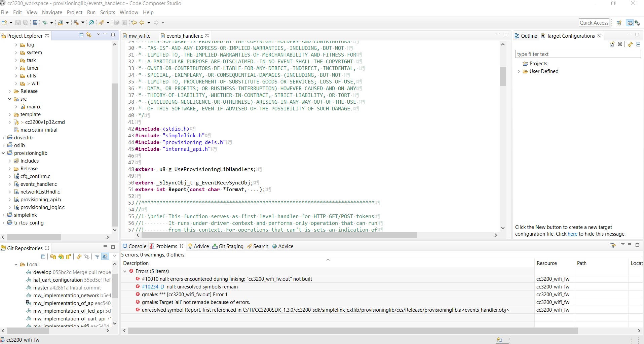Collapse the Local branches node
Image resolution: width=644 pixels, height=344 pixels.
point(16,265)
